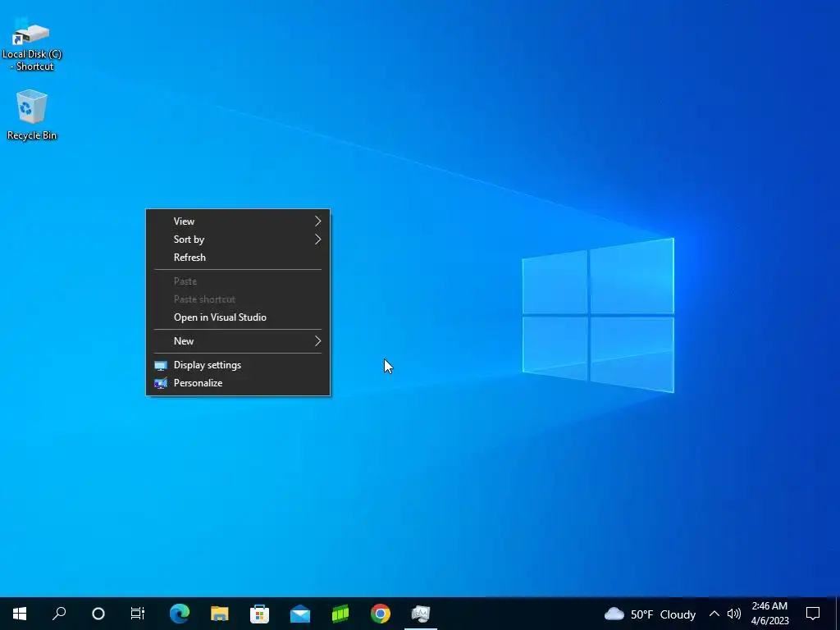Open the taskbar search magnifier
The image size is (840, 630).
[x=59, y=614]
